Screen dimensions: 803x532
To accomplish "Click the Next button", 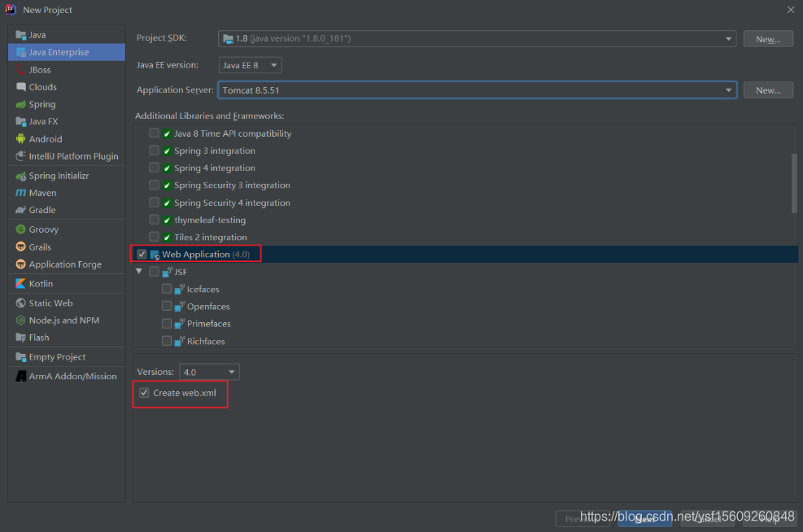I will 645,519.
